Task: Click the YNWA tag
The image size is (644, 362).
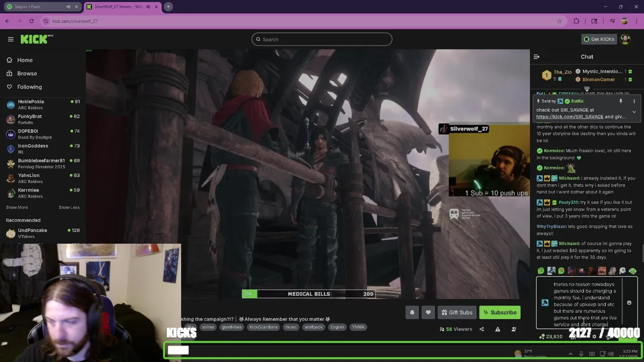Action: click(358, 327)
